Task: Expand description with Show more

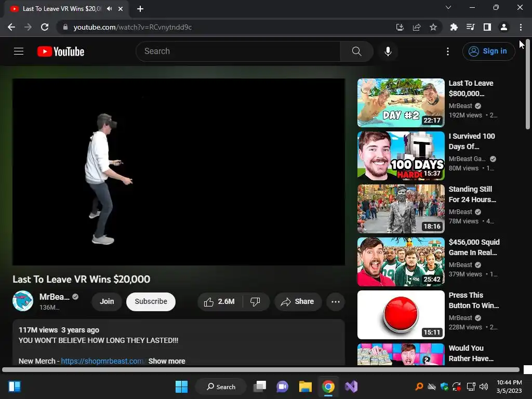Action: coord(167,361)
